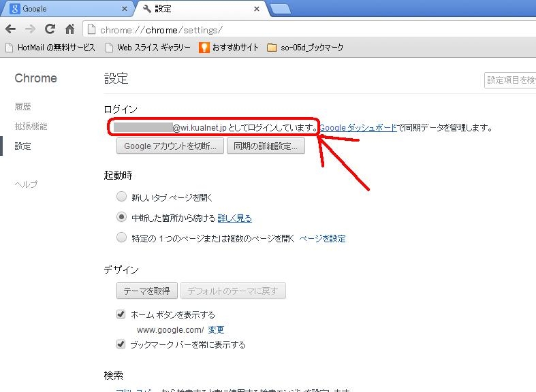536x392 pixels.
Task: Click the デザイン section heading
Action: pos(121,269)
